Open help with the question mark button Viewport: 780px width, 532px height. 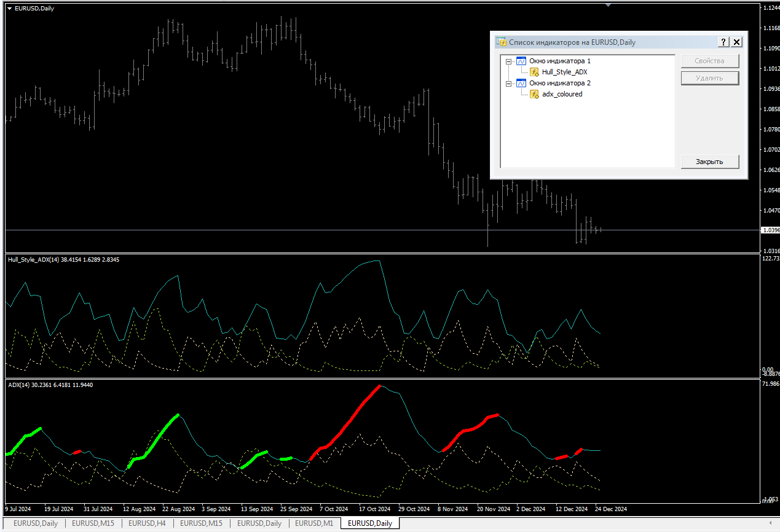(x=723, y=42)
